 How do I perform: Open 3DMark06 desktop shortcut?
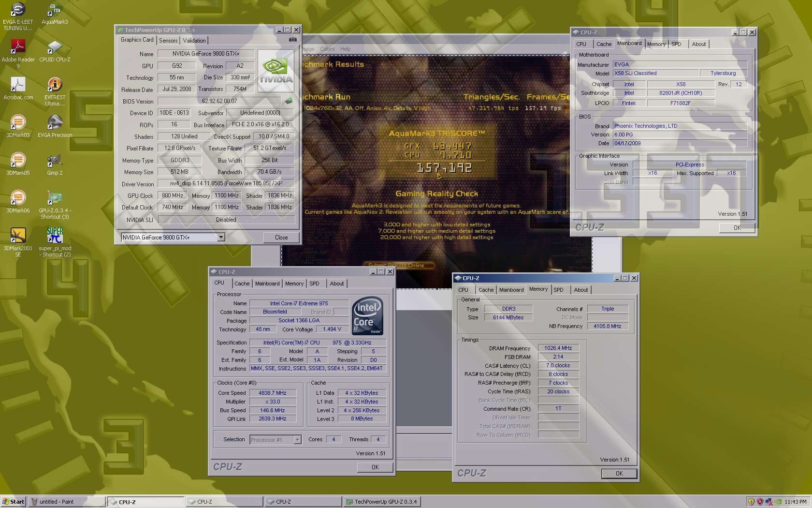[x=18, y=202]
